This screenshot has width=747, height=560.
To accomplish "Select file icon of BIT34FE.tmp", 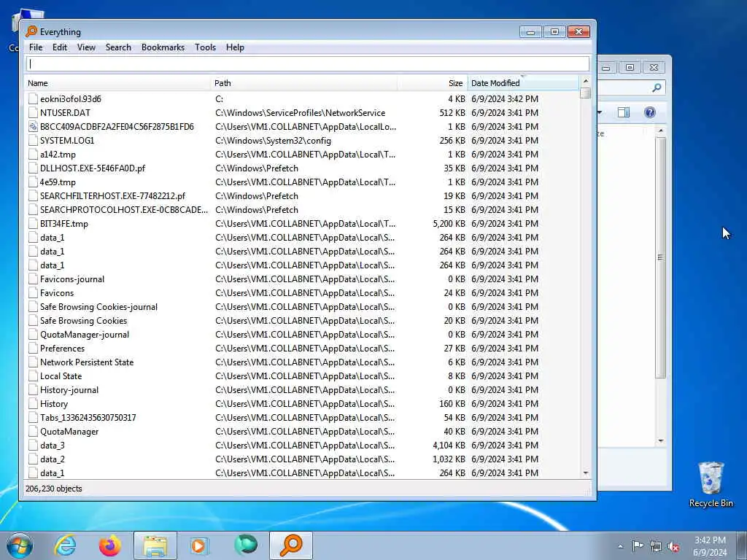I will (x=33, y=223).
